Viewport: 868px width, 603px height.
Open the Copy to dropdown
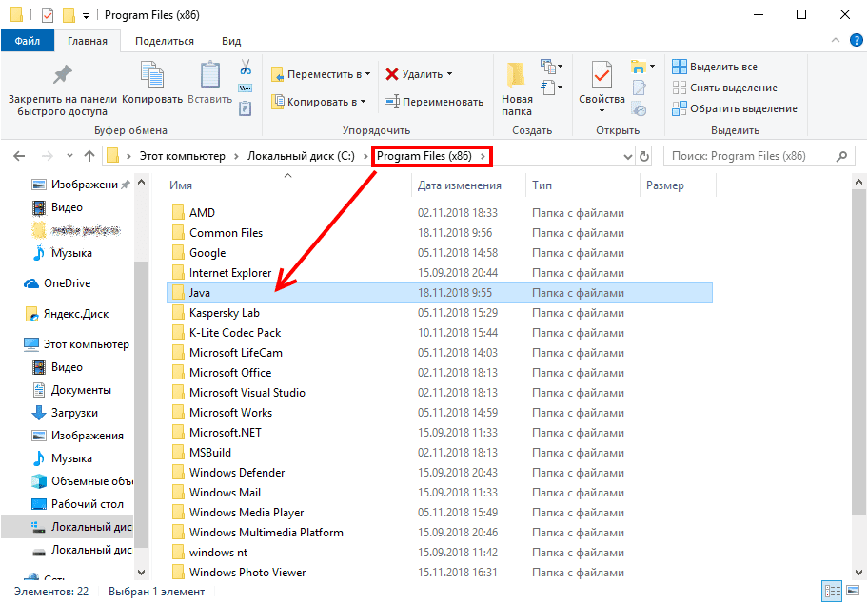pyautogui.click(x=321, y=102)
